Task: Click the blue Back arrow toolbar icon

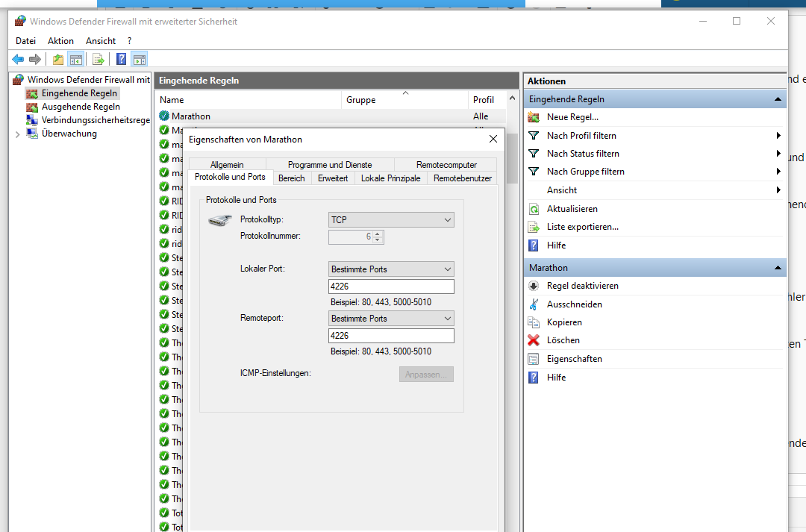Action: [x=18, y=60]
